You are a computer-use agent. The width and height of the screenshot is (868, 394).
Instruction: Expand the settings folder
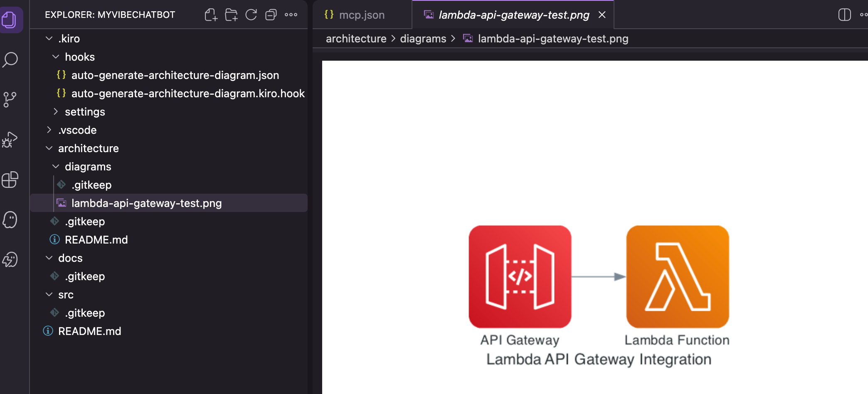click(85, 112)
